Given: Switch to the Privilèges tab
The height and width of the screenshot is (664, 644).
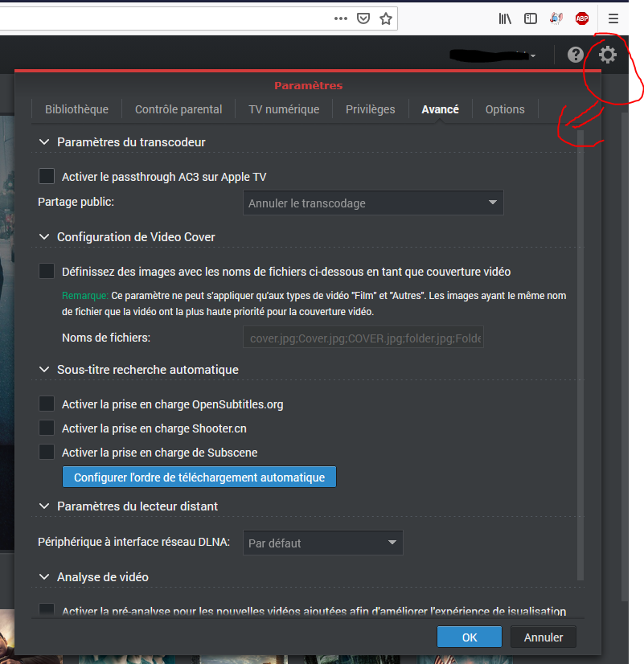Looking at the screenshot, I should pyautogui.click(x=370, y=109).
